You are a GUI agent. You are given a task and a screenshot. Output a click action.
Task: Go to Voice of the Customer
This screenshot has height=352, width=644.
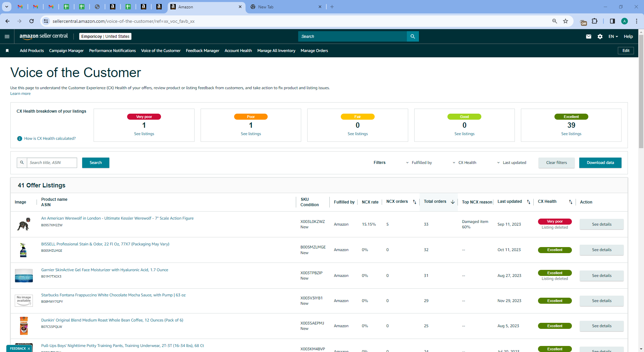161,51
